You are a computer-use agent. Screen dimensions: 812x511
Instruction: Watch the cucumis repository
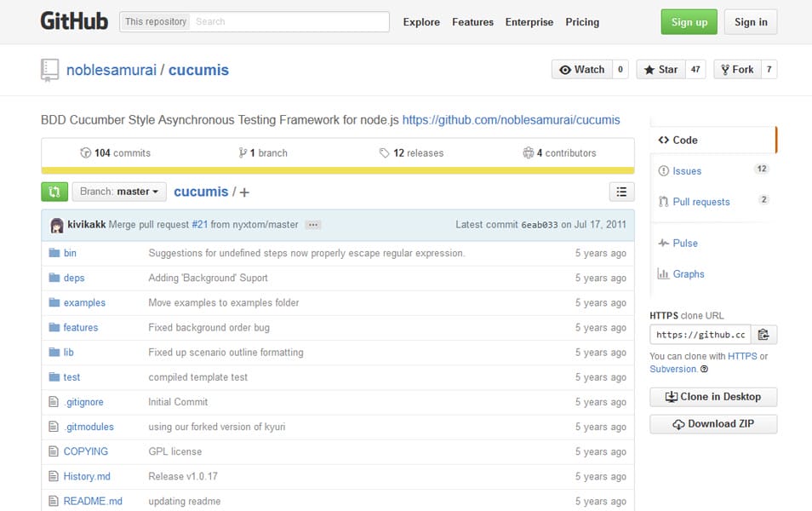(x=581, y=70)
